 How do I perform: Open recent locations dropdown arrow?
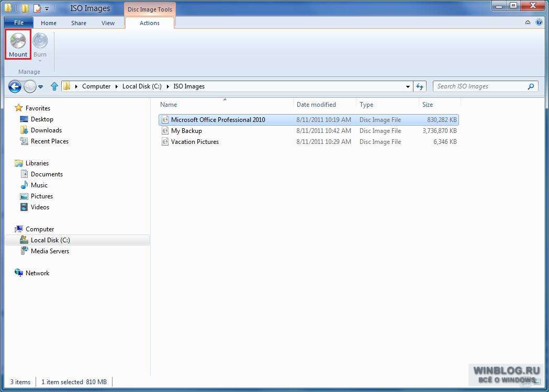[x=41, y=86]
